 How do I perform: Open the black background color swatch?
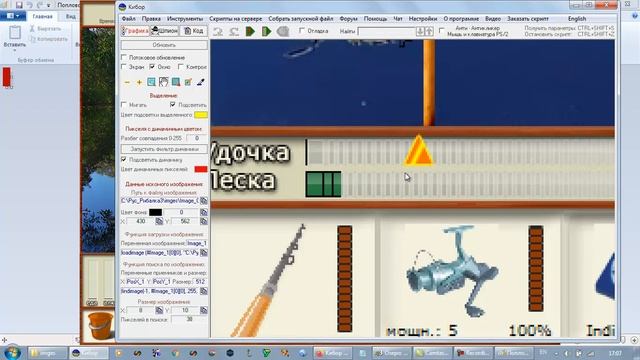point(156,212)
